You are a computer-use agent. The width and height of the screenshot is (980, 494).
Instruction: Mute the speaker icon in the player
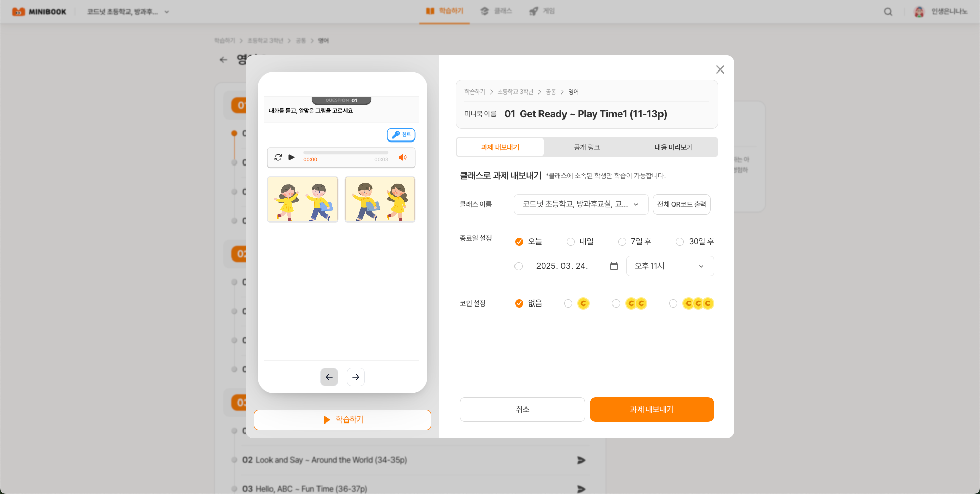pos(403,157)
